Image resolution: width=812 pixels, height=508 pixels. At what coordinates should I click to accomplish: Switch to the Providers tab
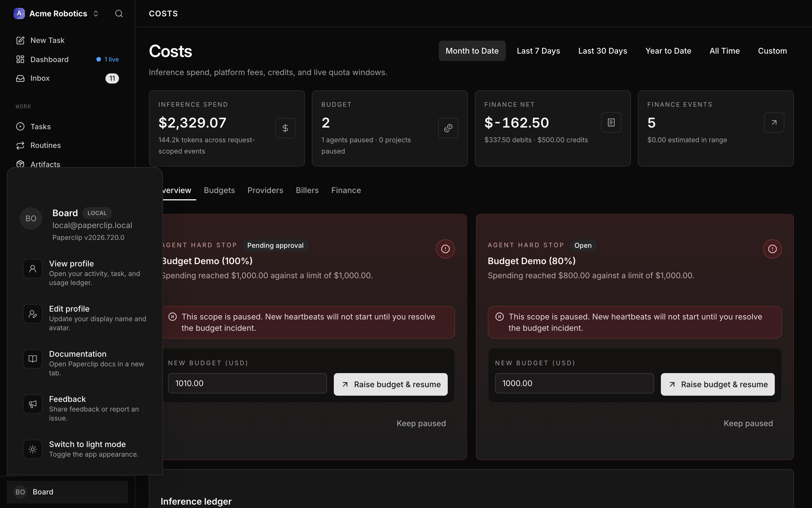coord(265,190)
